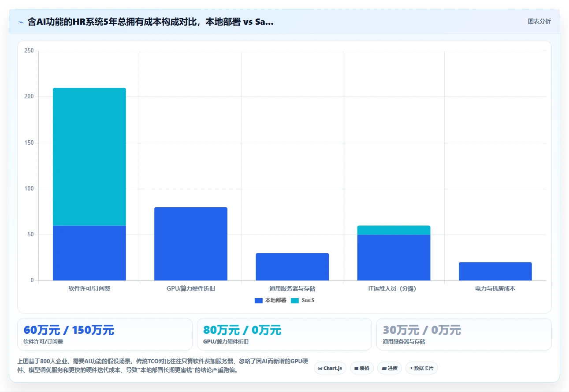The height and width of the screenshot is (392, 569).
Task: Toggle the SaaS legend entry
Action: click(x=302, y=300)
